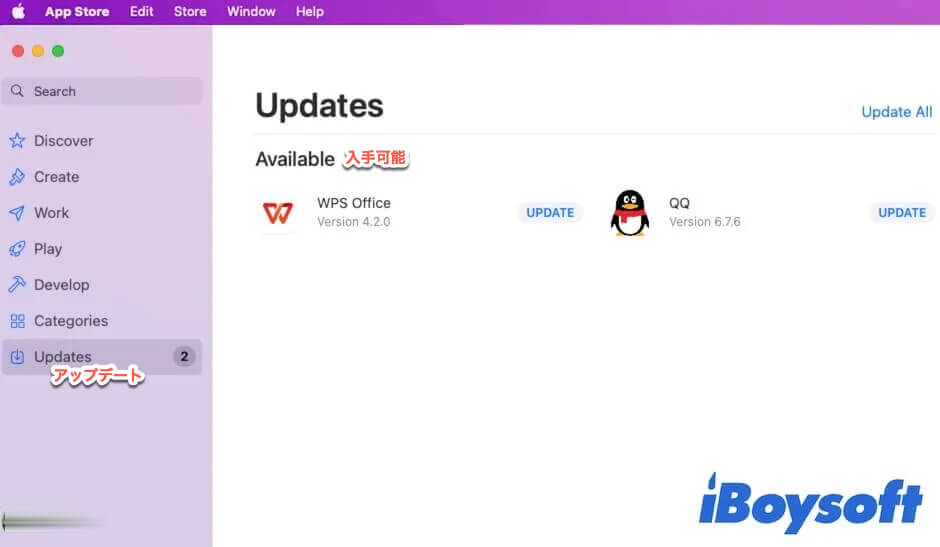Update WPS Office
940x547 pixels.
(x=550, y=213)
